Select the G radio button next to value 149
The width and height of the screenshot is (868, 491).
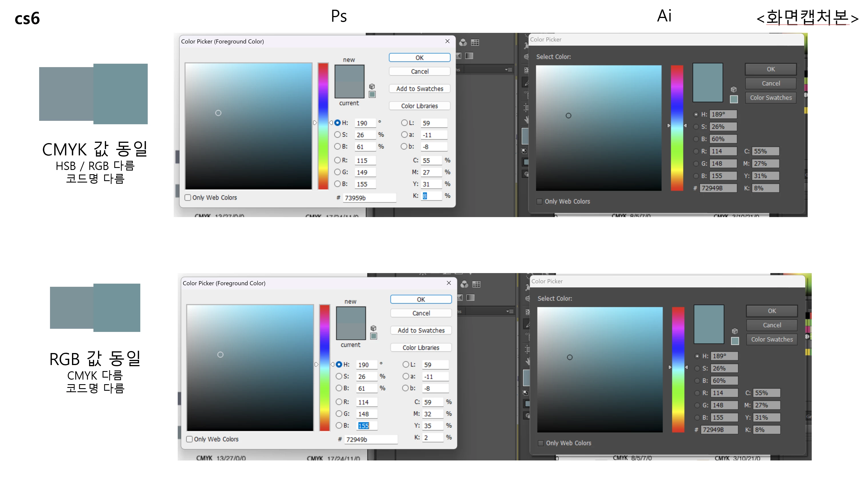[x=337, y=172]
